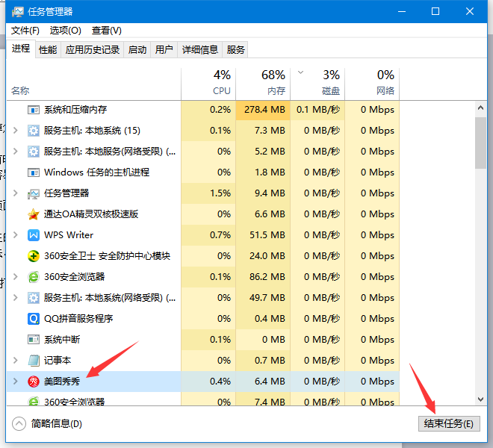Switch to the 详细信息 tab
Screen dimensions: 493x448
(x=200, y=50)
